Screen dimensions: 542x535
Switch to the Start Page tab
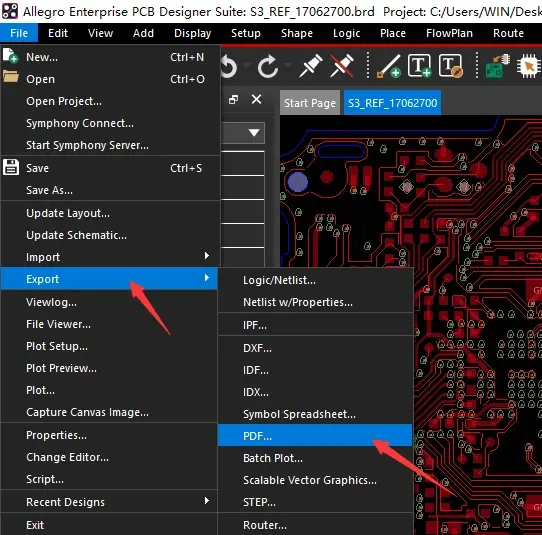click(310, 103)
